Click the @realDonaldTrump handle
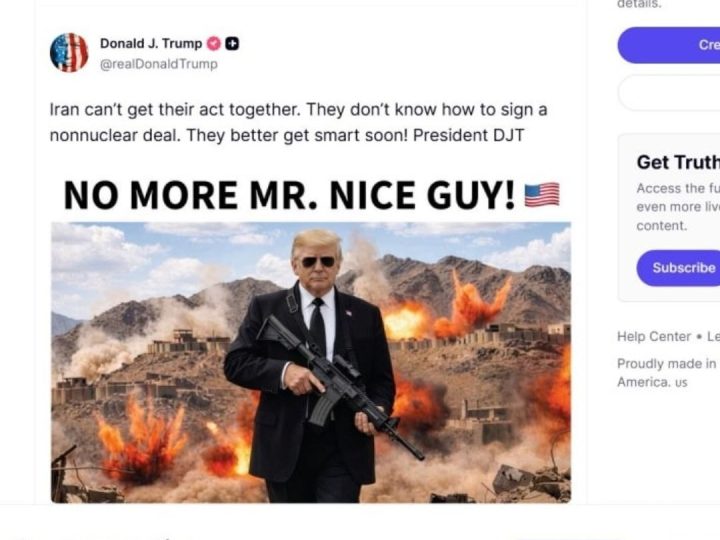This screenshot has height=540, width=720. coord(158,64)
